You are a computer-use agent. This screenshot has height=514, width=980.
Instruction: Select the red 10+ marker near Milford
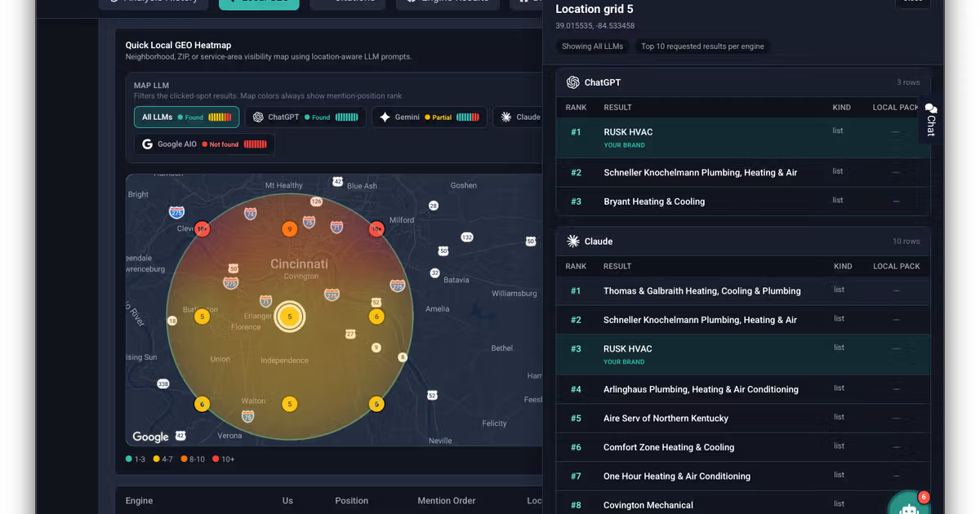tap(376, 229)
